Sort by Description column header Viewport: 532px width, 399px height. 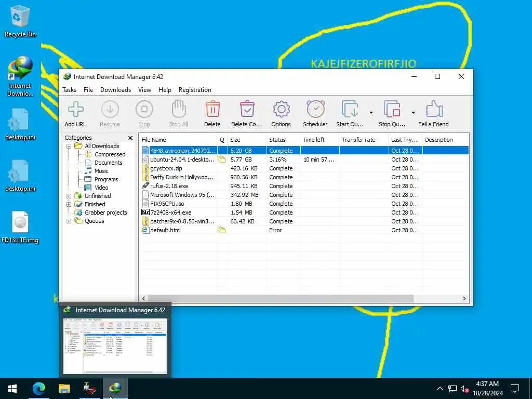tap(445, 140)
